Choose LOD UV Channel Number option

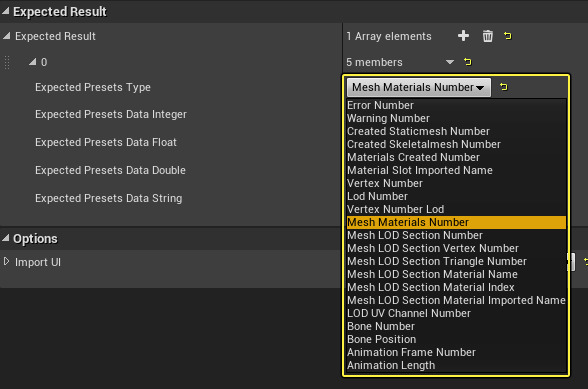[x=456, y=314]
